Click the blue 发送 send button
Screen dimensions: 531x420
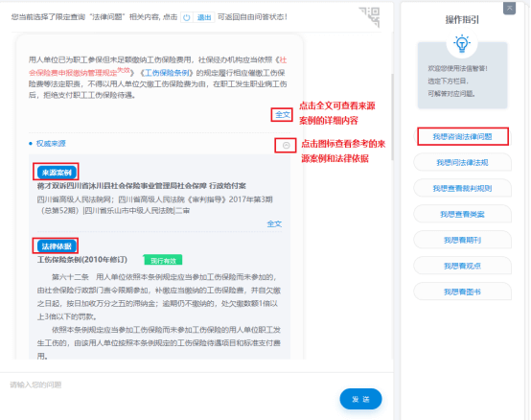(x=360, y=399)
